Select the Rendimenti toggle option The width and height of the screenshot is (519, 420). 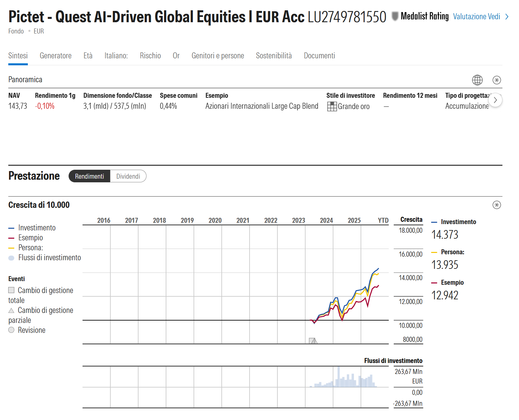tap(89, 176)
